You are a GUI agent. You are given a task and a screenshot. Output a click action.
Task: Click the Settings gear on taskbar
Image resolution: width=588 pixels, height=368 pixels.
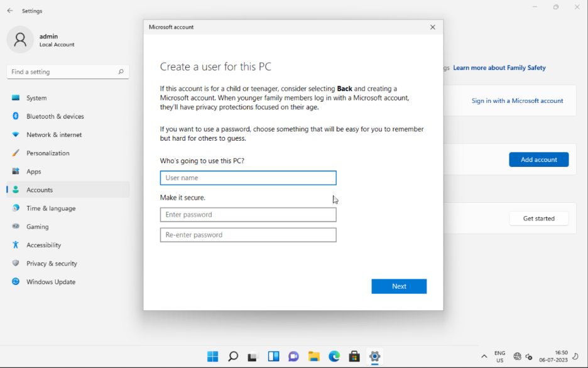click(x=374, y=357)
